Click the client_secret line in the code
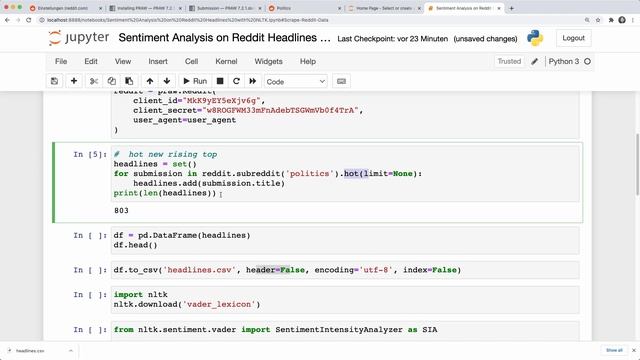 [x=247, y=111]
